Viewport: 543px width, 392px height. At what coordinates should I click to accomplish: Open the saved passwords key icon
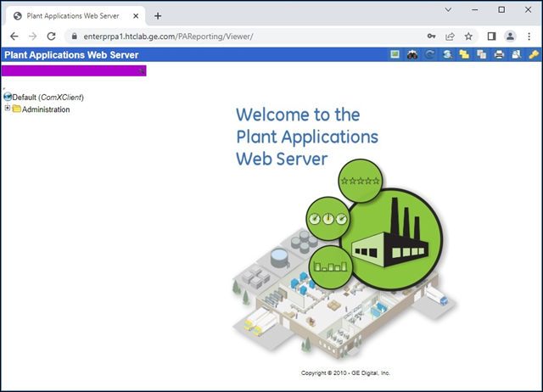coord(431,36)
